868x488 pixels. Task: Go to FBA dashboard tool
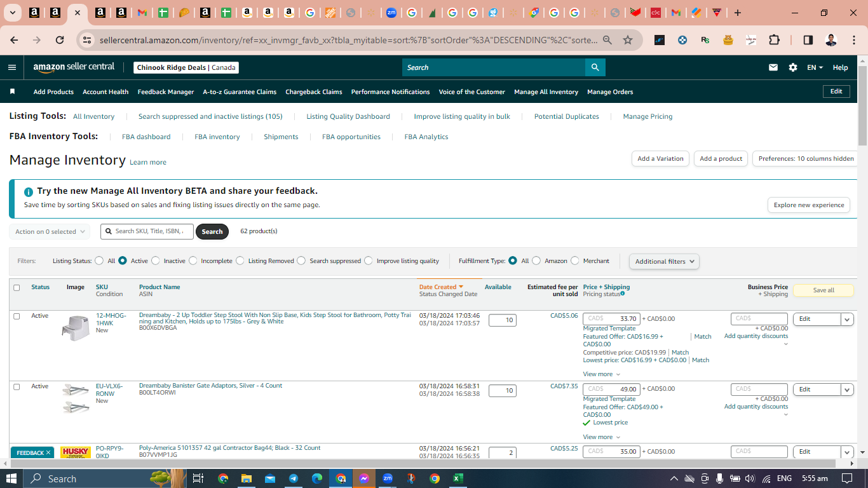146,137
